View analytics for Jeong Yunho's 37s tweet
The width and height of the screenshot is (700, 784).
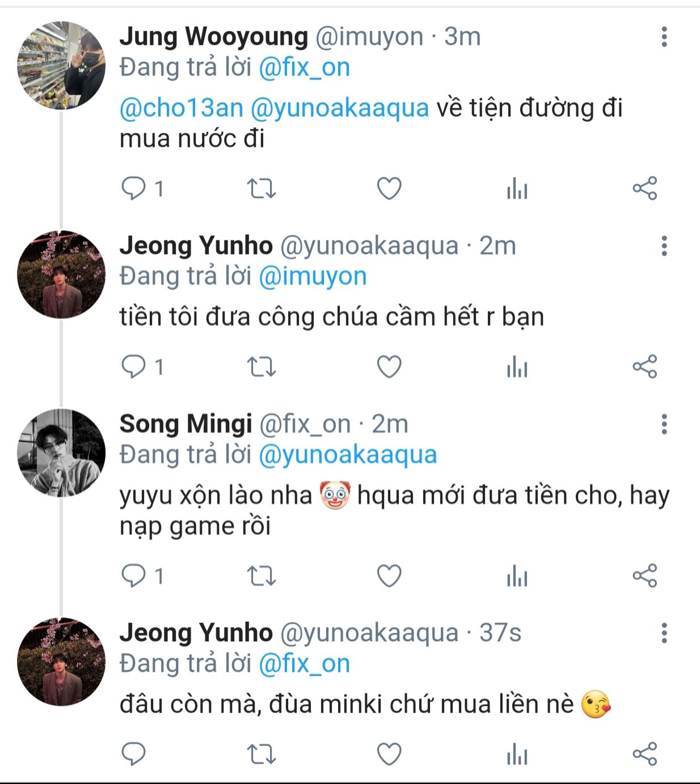pos(517,755)
